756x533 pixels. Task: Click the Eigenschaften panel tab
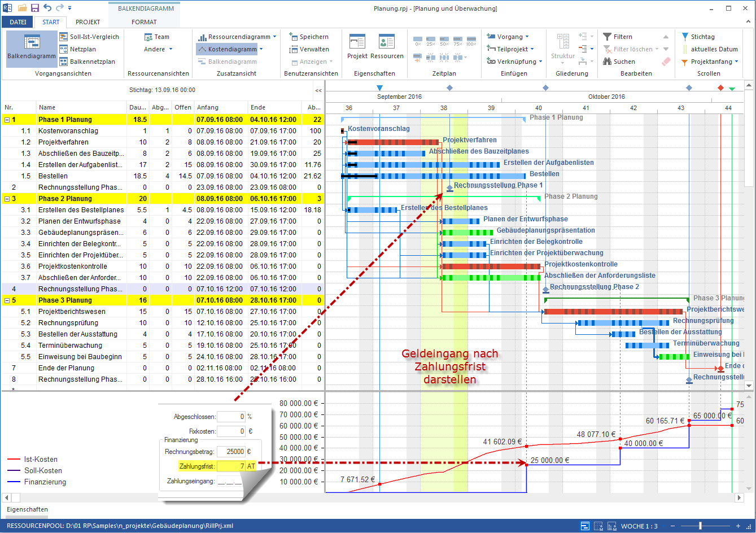(x=27, y=509)
